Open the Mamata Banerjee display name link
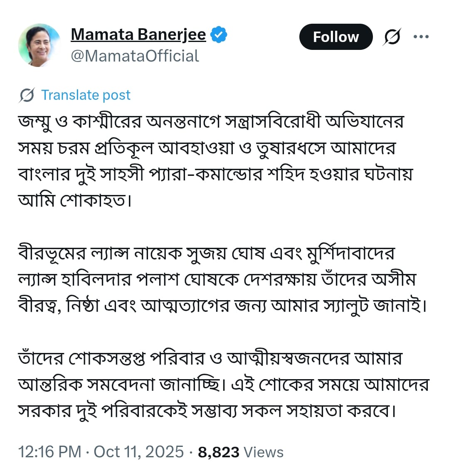The height and width of the screenshot is (476, 449). (x=138, y=35)
